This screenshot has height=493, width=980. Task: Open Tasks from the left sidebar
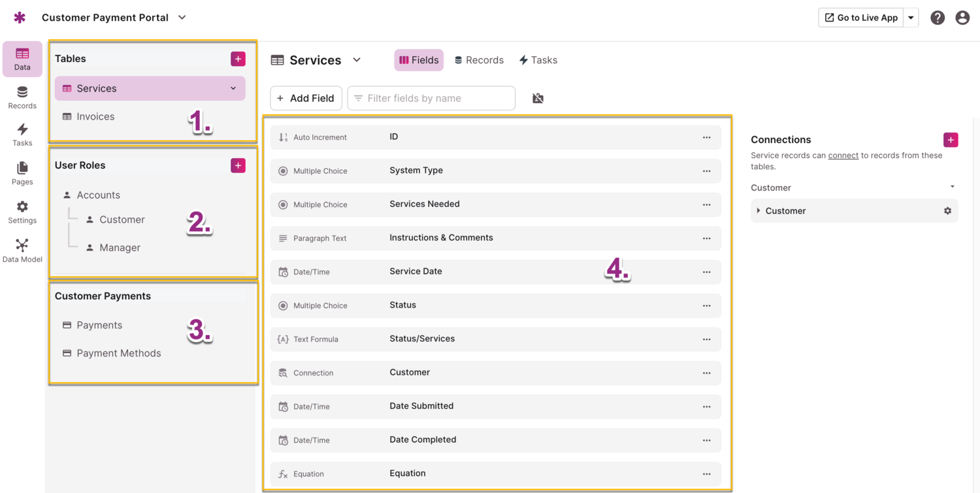point(22,135)
